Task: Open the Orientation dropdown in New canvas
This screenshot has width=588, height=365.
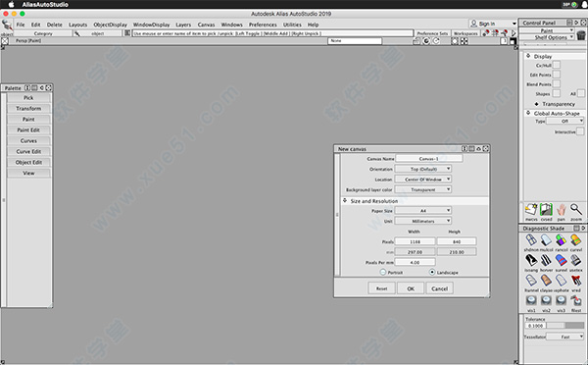Action: tap(423, 169)
